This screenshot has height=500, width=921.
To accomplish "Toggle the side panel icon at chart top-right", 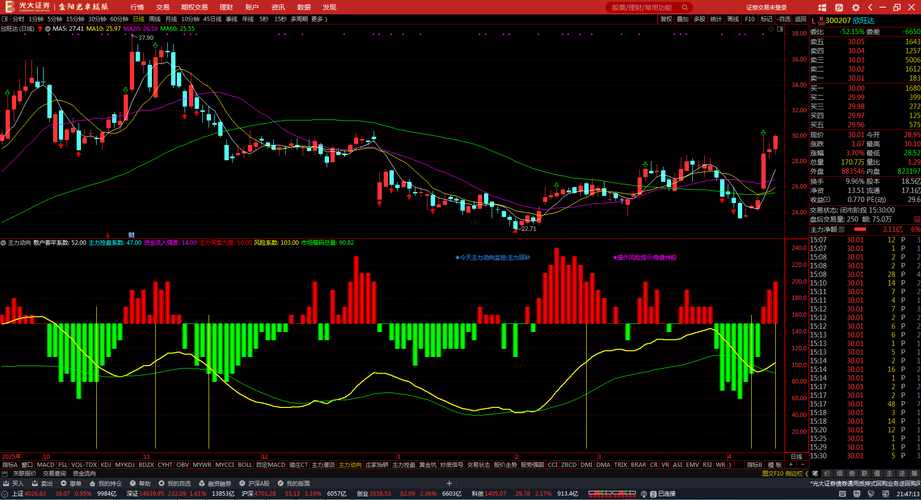I will click(x=781, y=29).
